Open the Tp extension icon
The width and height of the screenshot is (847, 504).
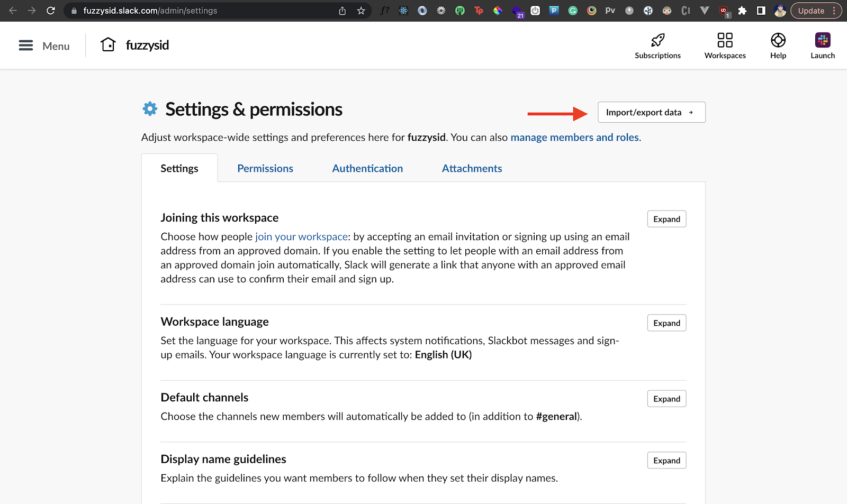click(x=479, y=11)
